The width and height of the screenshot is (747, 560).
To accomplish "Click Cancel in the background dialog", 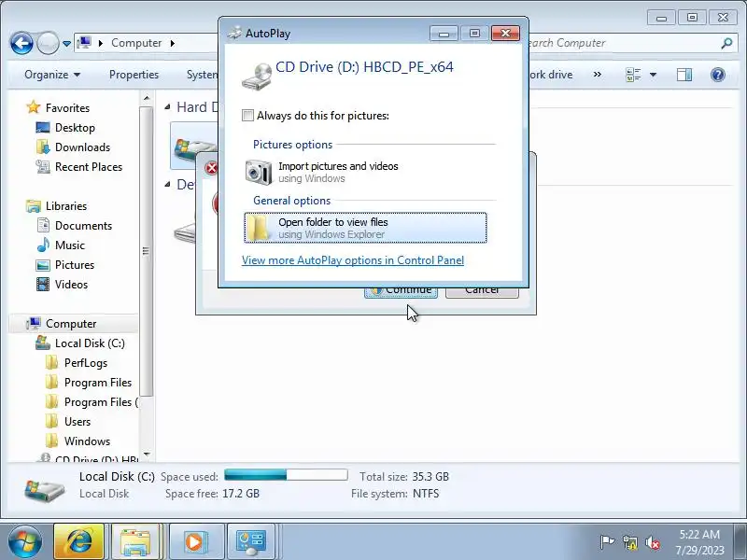I will tap(482, 292).
